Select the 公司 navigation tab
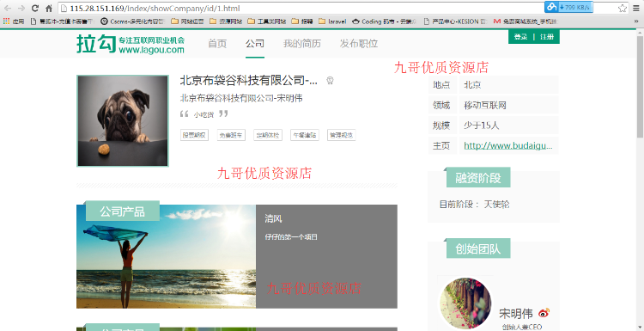 (x=255, y=44)
